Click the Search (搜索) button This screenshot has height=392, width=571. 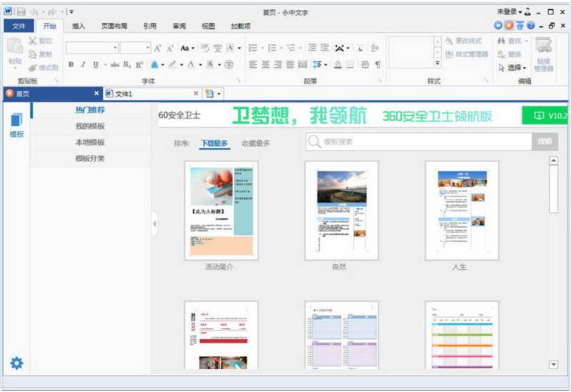pyautogui.click(x=545, y=141)
